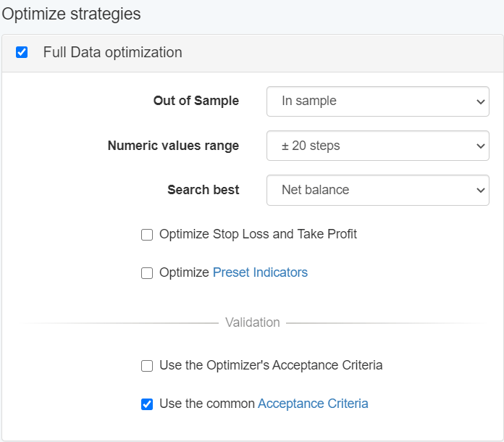The width and height of the screenshot is (504, 442).
Task: Click the chevron arrow beside In sample
Action: tap(481, 101)
